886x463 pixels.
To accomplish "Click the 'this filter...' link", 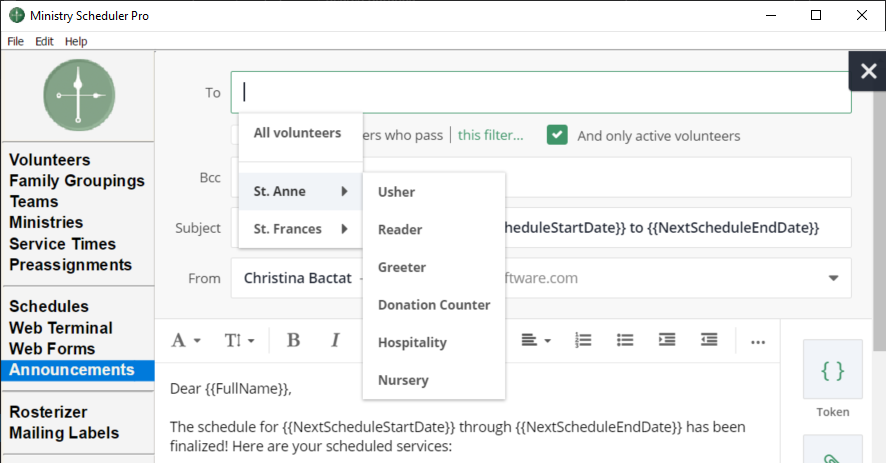I will coord(490,136).
